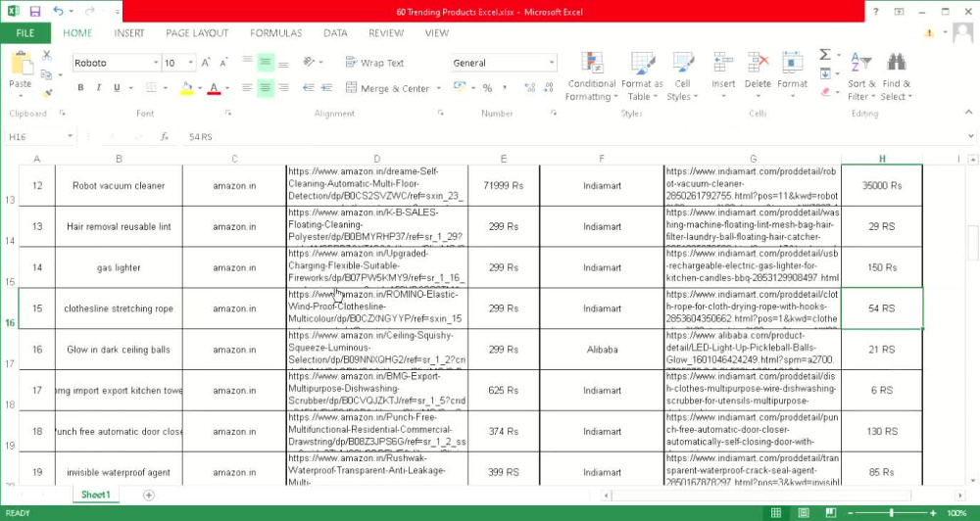Click AutoSum sigma icon

click(x=825, y=55)
